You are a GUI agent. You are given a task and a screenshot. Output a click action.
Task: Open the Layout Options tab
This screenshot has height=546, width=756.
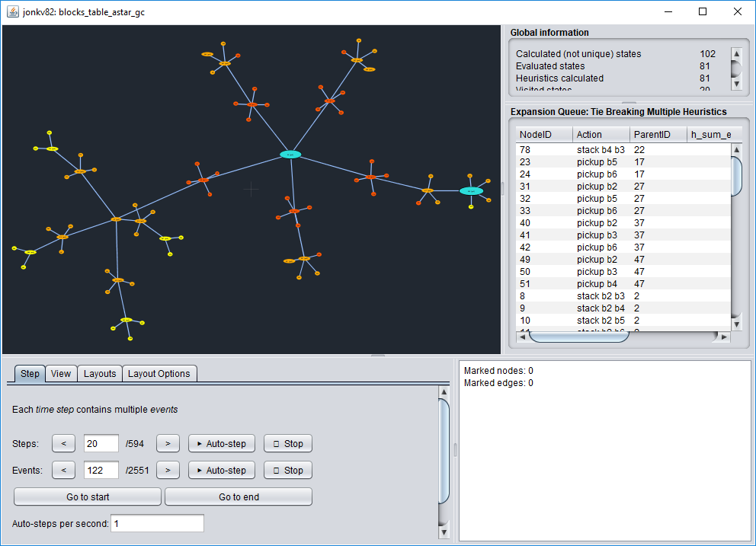(x=159, y=373)
